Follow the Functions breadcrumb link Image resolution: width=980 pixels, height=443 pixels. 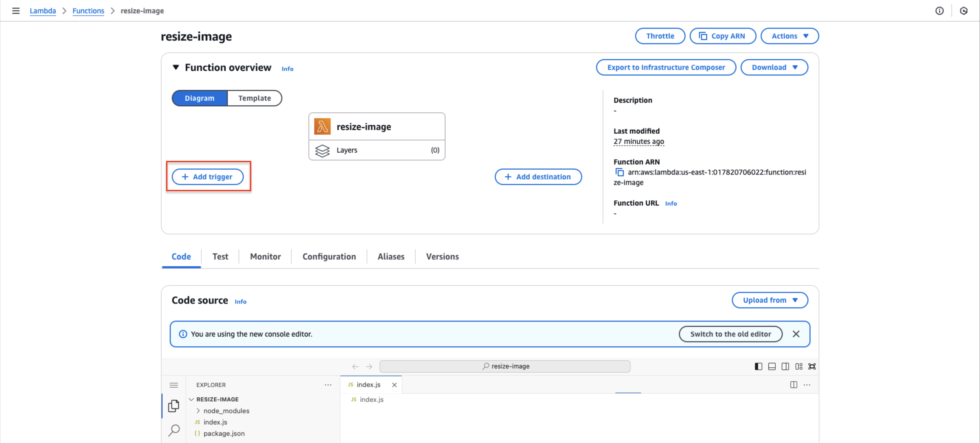coord(88,11)
